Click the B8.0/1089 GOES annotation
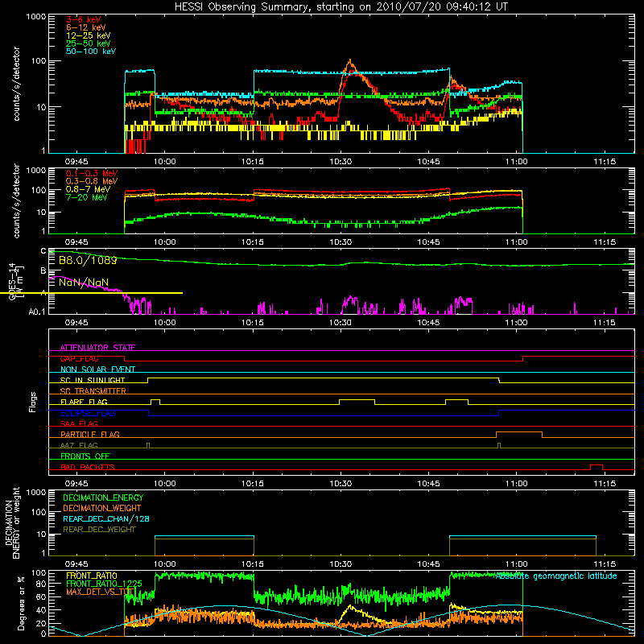The height and width of the screenshot is (644, 644). 88,260
